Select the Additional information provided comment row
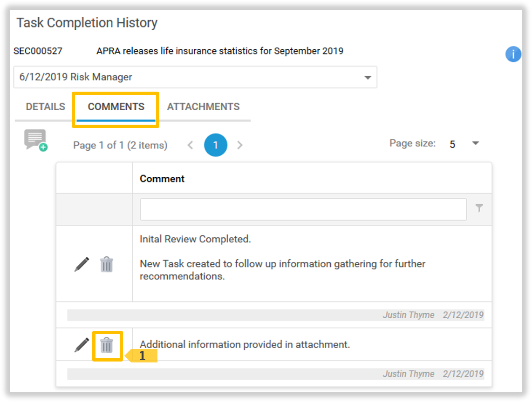The width and height of the screenshot is (532, 402). pos(245,345)
